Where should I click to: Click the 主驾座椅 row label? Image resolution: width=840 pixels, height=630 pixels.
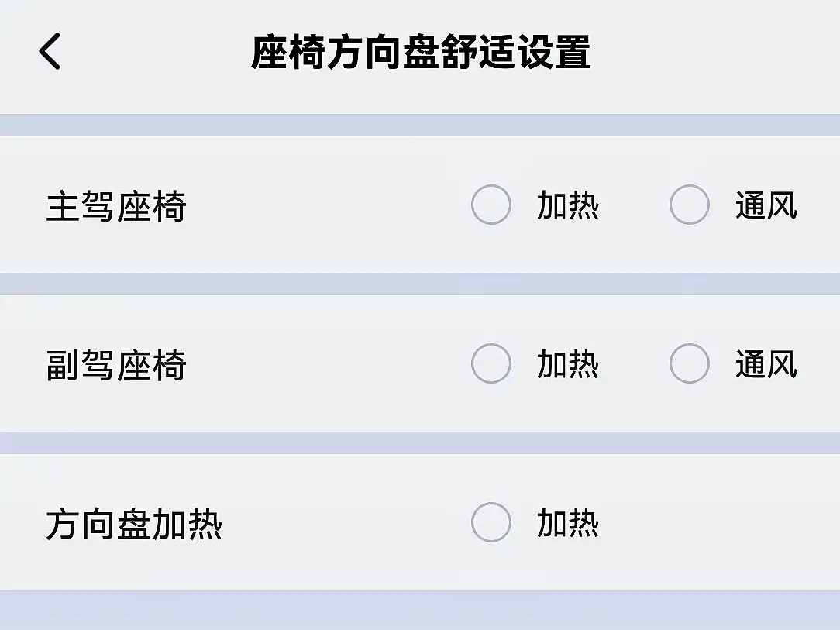click(116, 208)
